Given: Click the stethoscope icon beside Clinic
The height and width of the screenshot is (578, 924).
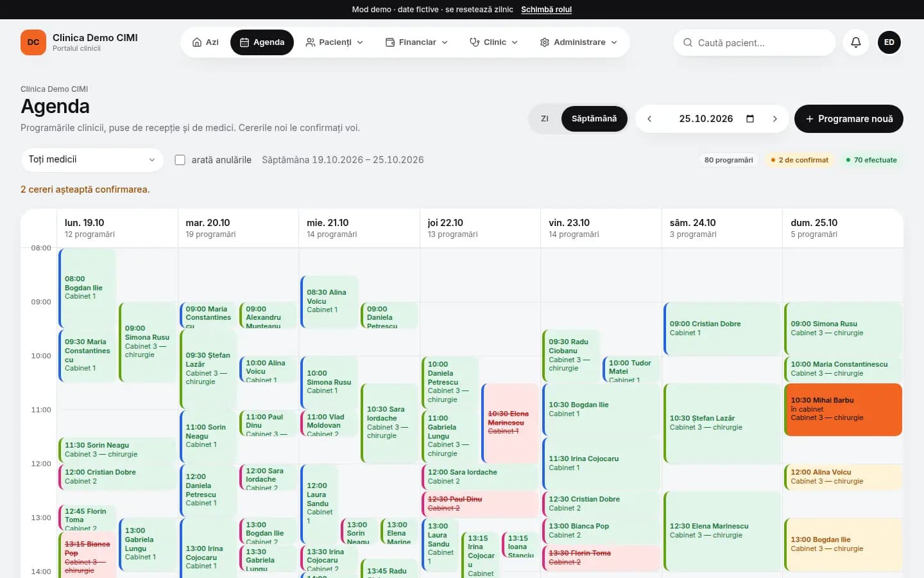Looking at the screenshot, I should 475,42.
